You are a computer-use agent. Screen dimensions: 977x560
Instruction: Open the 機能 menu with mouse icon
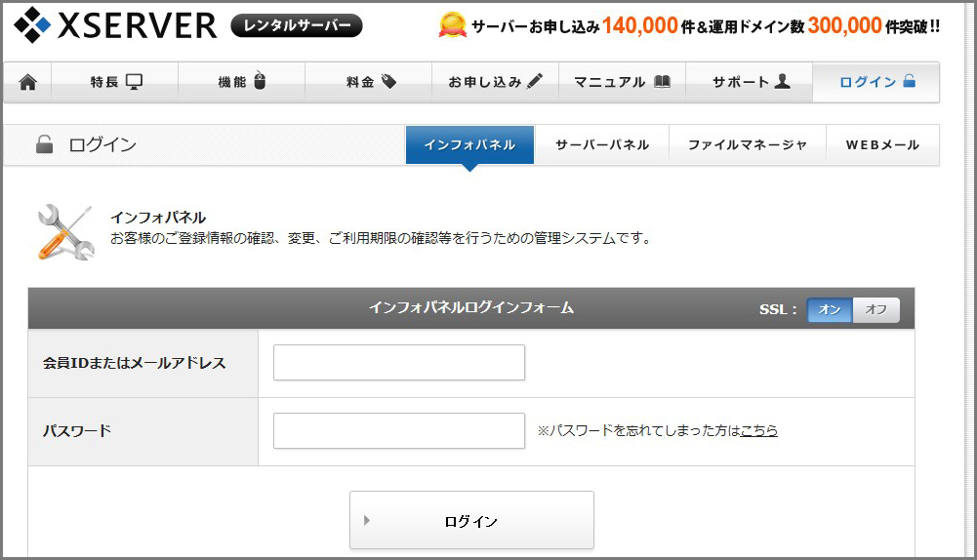click(x=241, y=83)
